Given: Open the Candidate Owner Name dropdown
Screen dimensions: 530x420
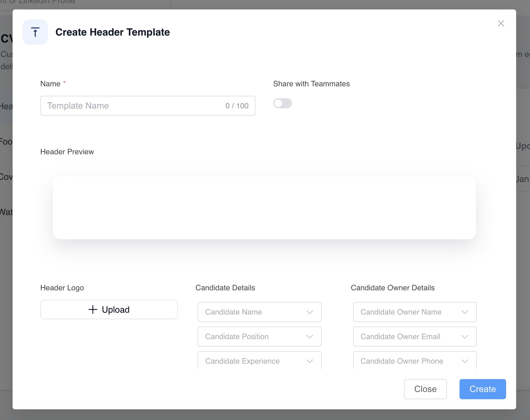Looking at the screenshot, I should coord(415,312).
